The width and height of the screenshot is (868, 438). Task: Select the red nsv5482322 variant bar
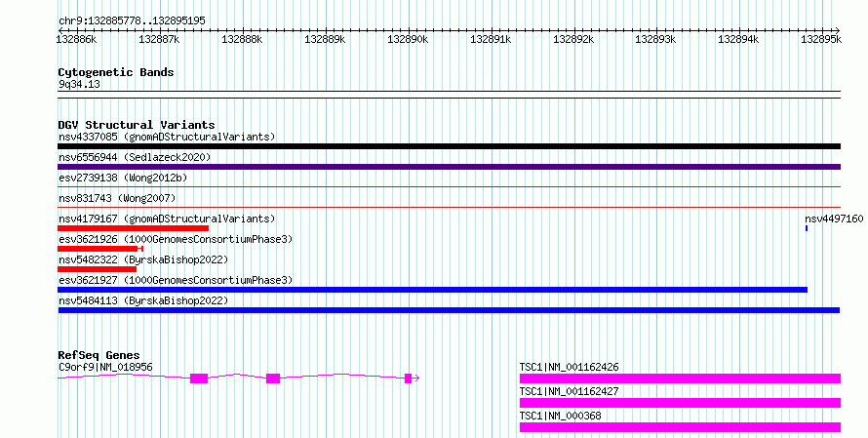[97, 269]
